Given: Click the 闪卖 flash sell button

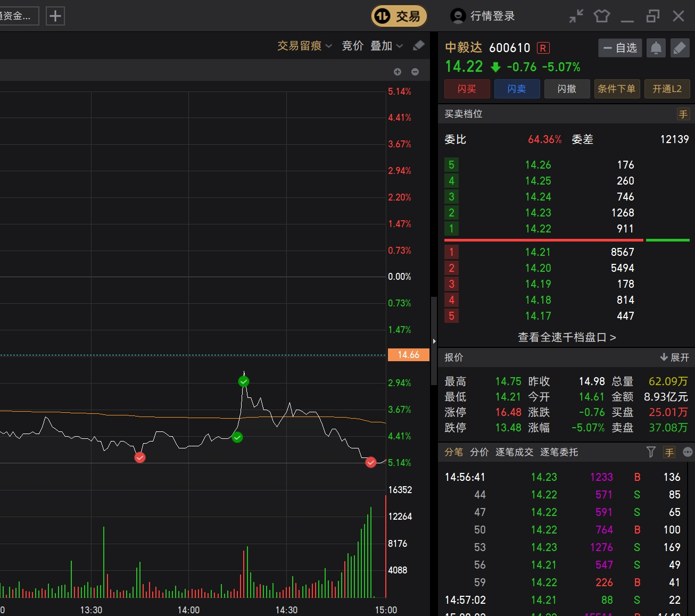Looking at the screenshot, I should pos(517,89).
